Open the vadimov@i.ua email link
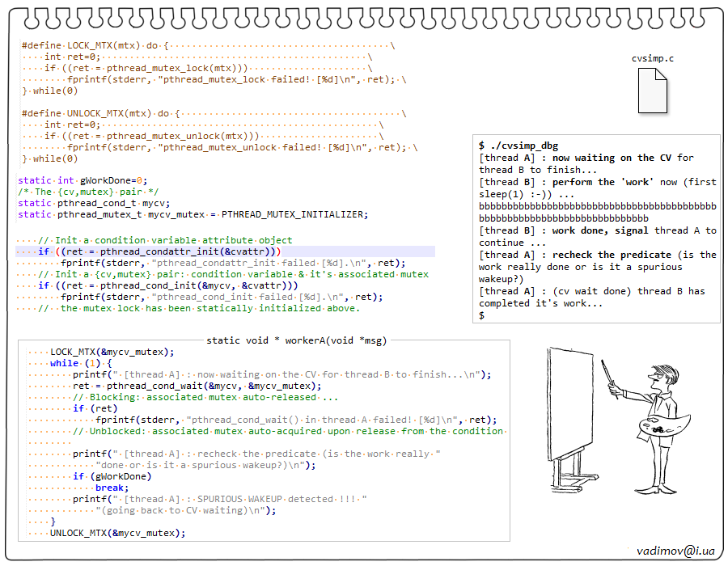This screenshot has width=728, height=566. tap(675, 550)
